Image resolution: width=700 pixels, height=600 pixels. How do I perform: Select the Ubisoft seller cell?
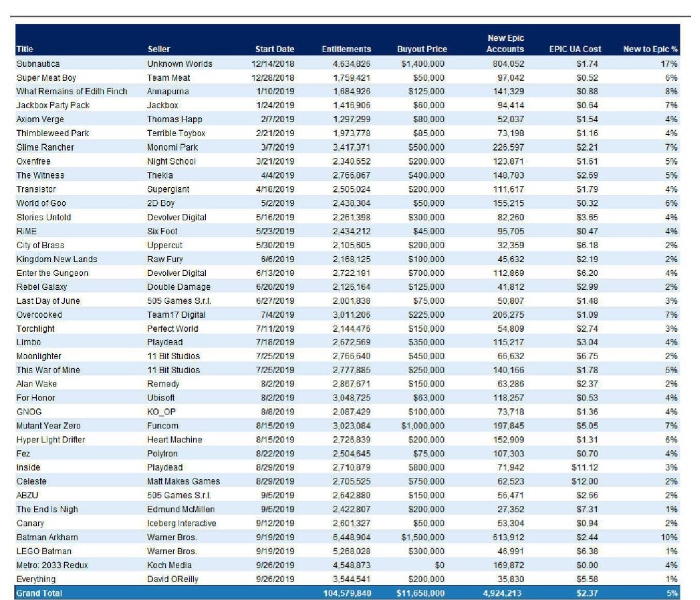tap(161, 398)
